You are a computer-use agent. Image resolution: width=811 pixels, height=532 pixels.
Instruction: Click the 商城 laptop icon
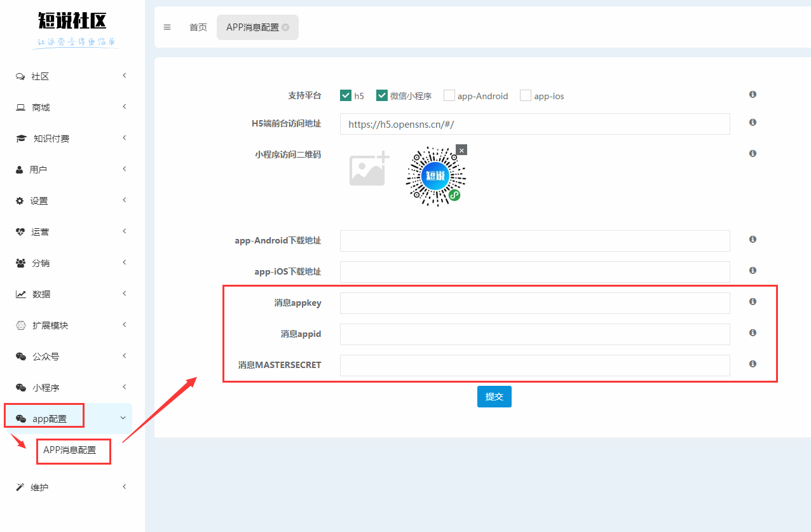click(20, 107)
